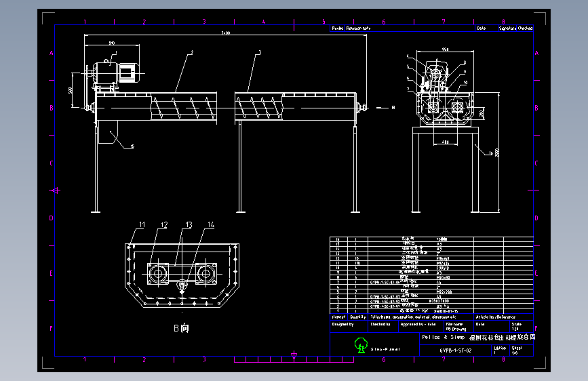588x381 pixels.
Task: Click the 'Scale' cell in title block
Action: tap(522, 327)
